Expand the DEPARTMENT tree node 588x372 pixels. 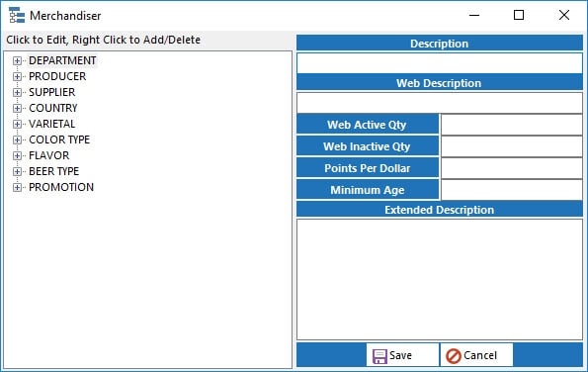coord(17,60)
